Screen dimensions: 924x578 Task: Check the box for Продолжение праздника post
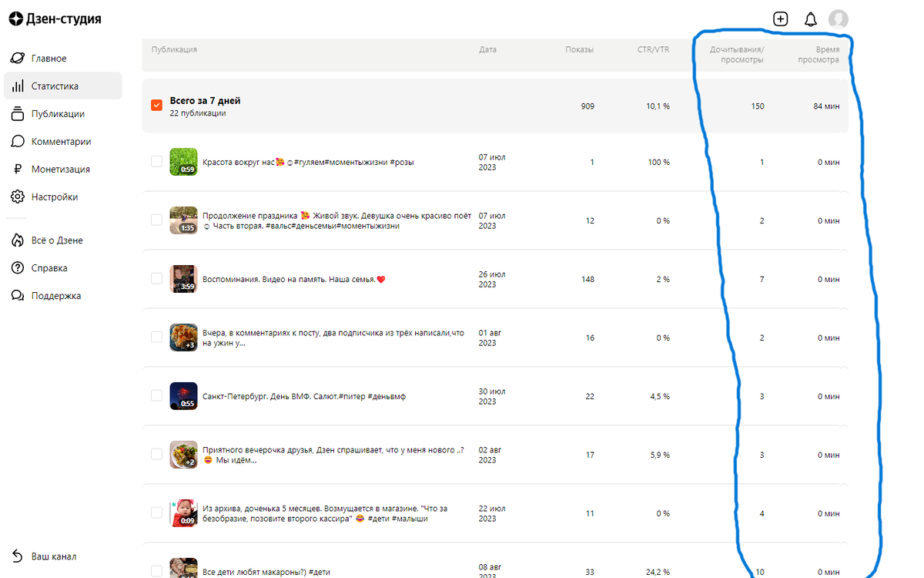(x=157, y=220)
